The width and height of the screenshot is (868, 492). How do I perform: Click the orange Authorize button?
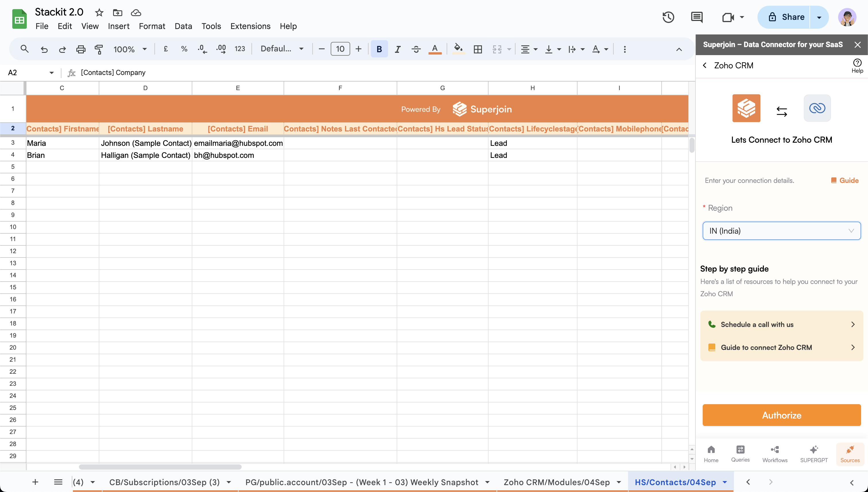tap(781, 415)
